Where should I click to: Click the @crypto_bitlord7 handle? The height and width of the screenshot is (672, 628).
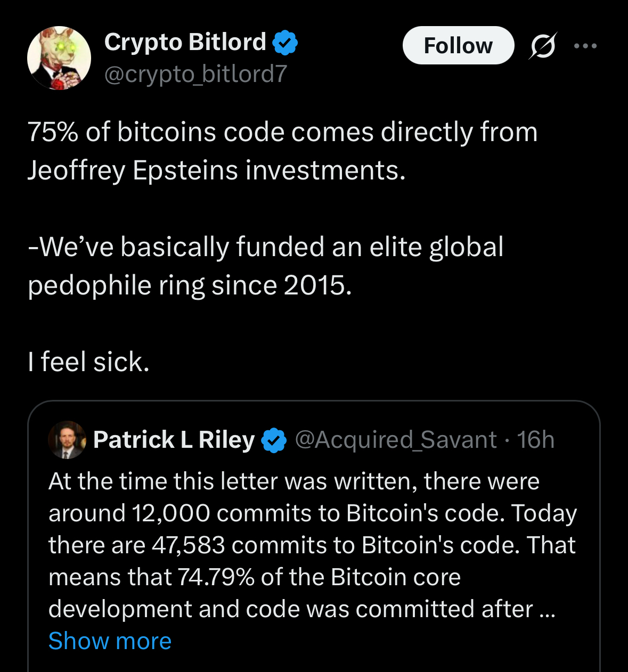tap(195, 74)
